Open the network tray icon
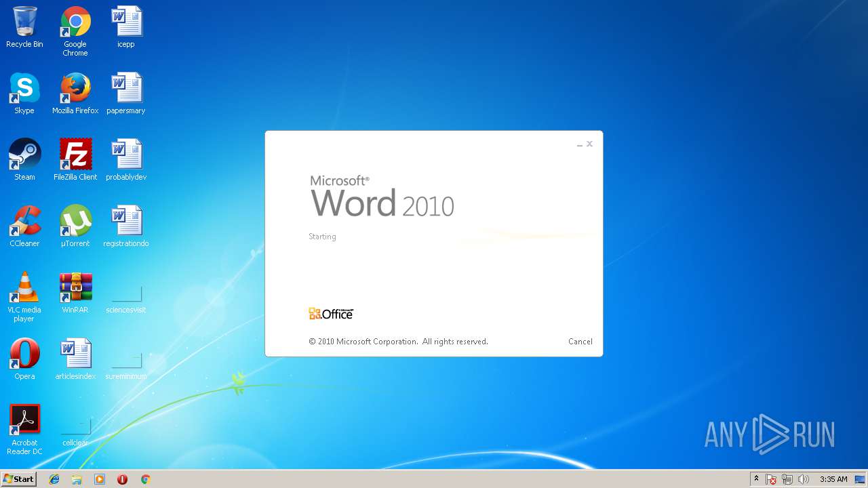 pyautogui.click(x=787, y=479)
